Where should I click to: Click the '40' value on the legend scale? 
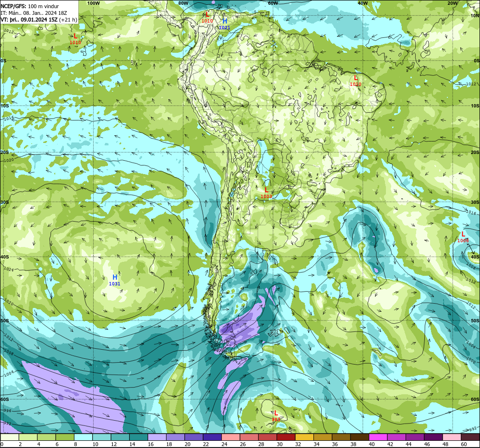click(372, 444)
